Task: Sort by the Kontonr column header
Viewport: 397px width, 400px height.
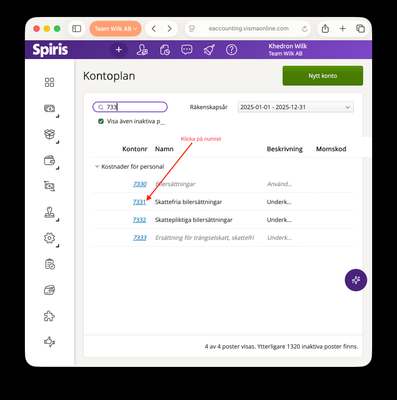Action: click(135, 149)
